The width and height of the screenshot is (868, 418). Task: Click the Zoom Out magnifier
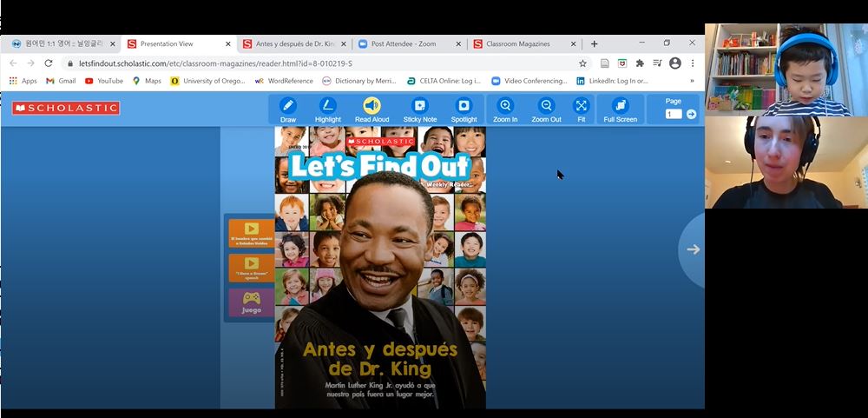click(546, 109)
